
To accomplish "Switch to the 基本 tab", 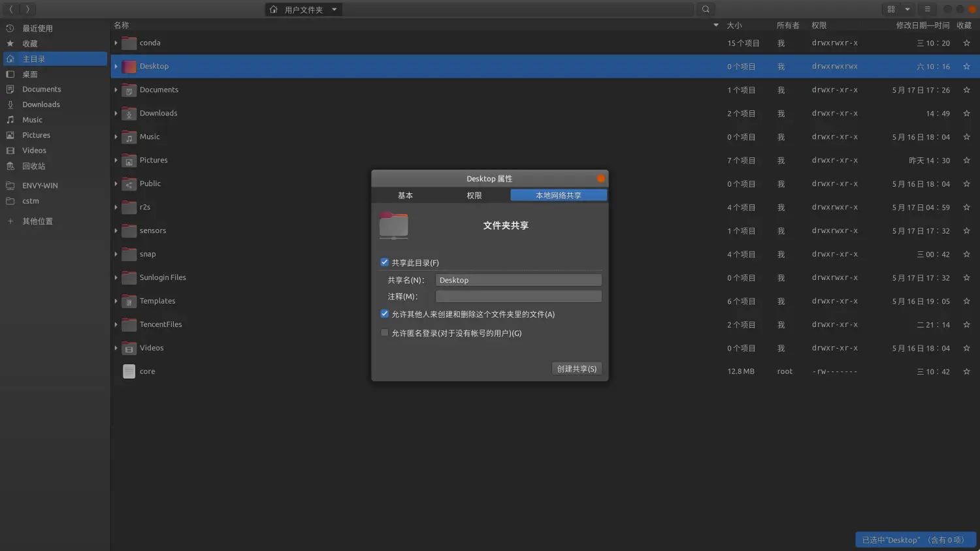I will pos(405,195).
